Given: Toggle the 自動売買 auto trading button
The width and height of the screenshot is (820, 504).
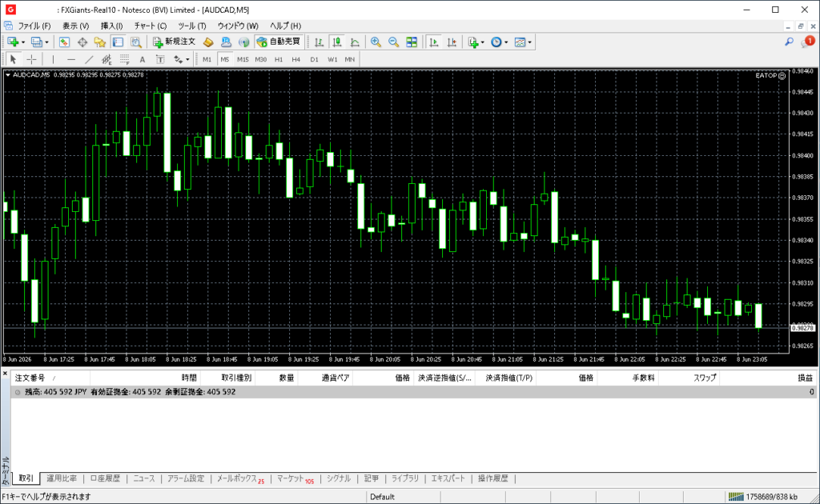Looking at the screenshot, I should pyautogui.click(x=279, y=42).
